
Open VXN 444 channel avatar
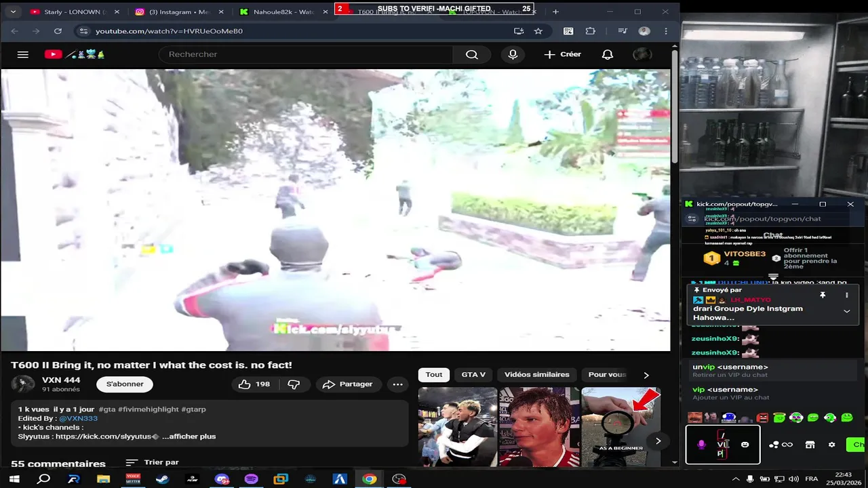point(22,384)
